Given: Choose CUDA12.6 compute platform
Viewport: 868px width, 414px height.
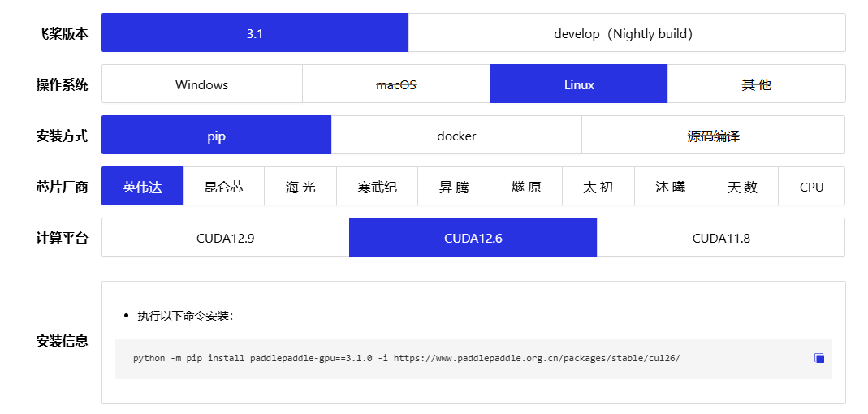Looking at the screenshot, I should pos(473,237).
